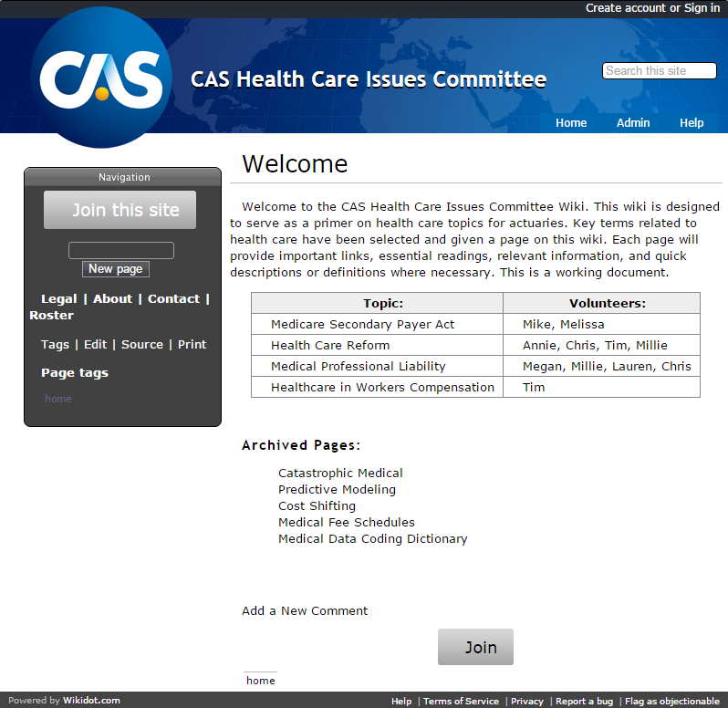Open the Privacy link in footer

pos(527,701)
